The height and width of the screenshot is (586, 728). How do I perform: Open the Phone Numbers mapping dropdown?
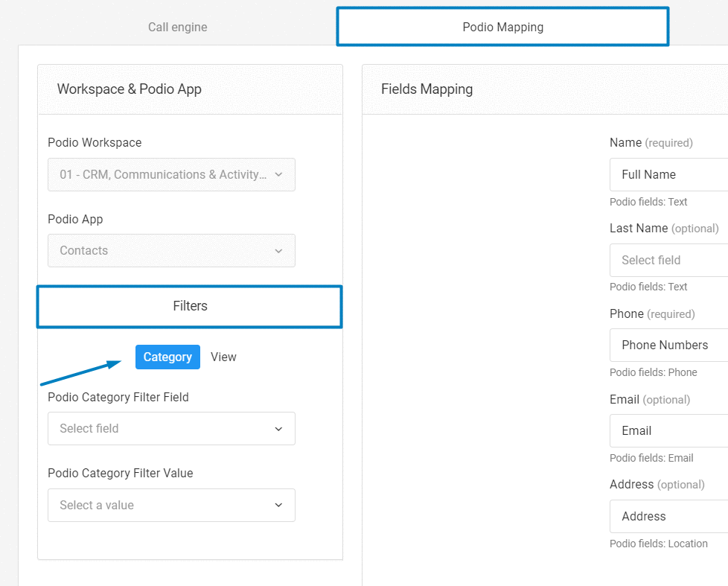point(668,345)
